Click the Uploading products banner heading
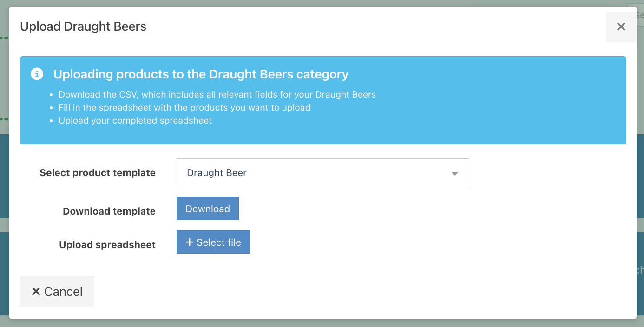The width and height of the screenshot is (644, 327). click(201, 74)
